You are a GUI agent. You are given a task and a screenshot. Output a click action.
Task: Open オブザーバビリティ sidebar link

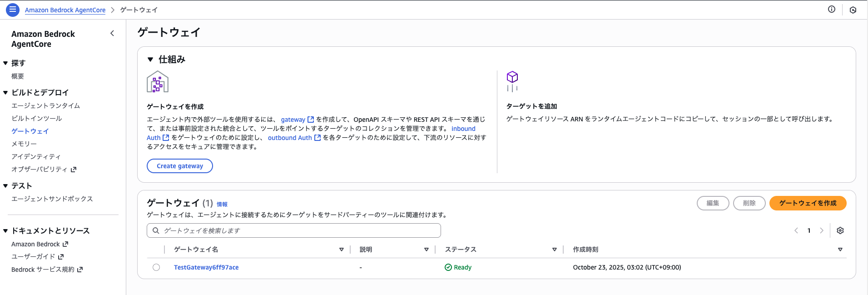click(x=39, y=169)
